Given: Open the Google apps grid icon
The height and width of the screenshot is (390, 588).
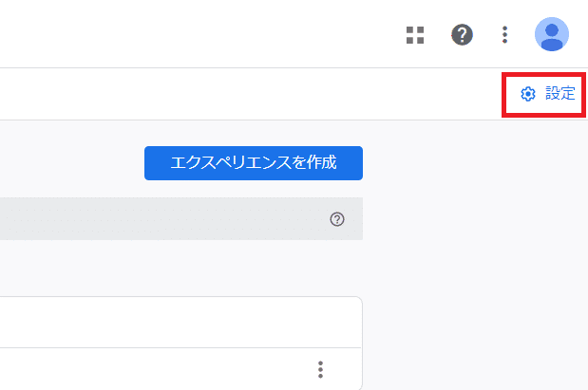Looking at the screenshot, I should [x=415, y=35].
